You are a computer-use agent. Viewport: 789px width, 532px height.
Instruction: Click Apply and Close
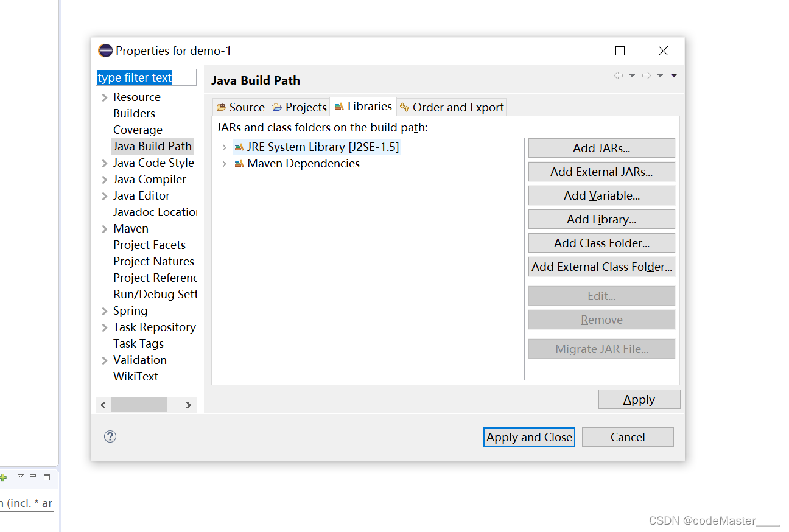coord(529,437)
